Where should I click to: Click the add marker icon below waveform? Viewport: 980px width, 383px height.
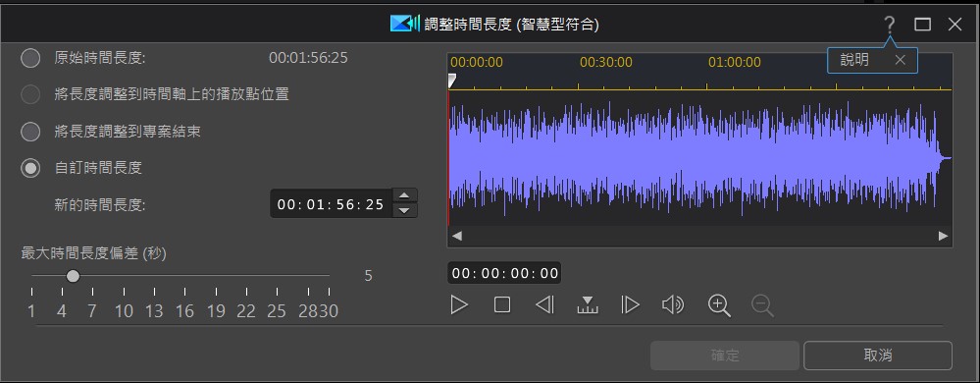(588, 304)
